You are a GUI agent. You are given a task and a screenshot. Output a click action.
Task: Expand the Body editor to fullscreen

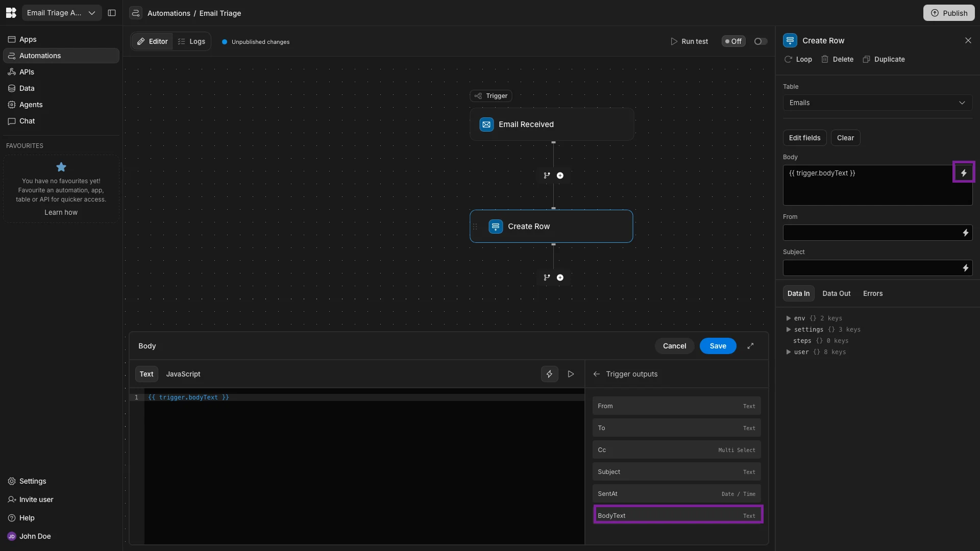pyautogui.click(x=750, y=346)
